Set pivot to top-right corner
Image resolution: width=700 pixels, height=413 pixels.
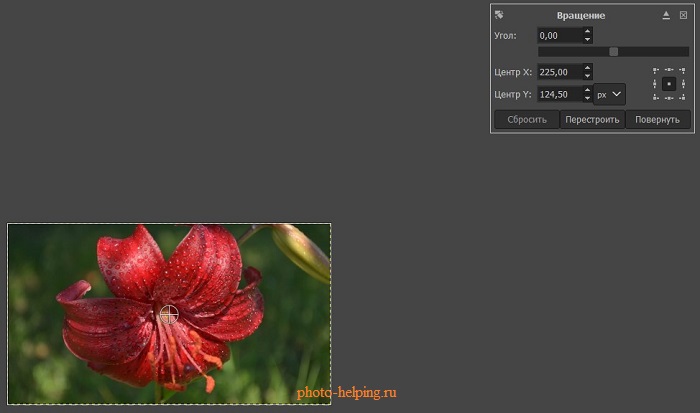682,71
